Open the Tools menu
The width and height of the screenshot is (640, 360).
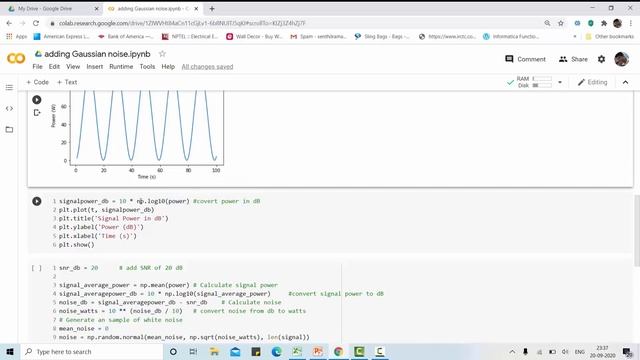click(147, 67)
